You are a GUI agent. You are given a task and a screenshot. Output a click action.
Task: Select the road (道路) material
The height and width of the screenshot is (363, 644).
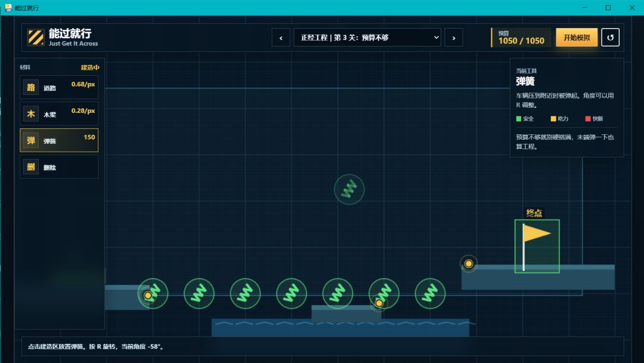tap(58, 87)
